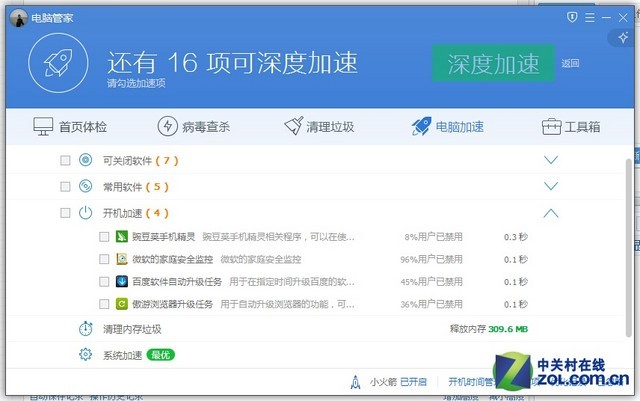Click the 小火箭 rocket icon at bottom
Viewport: 640px width, 401px height.
pyautogui.click(x=356, y=381)
